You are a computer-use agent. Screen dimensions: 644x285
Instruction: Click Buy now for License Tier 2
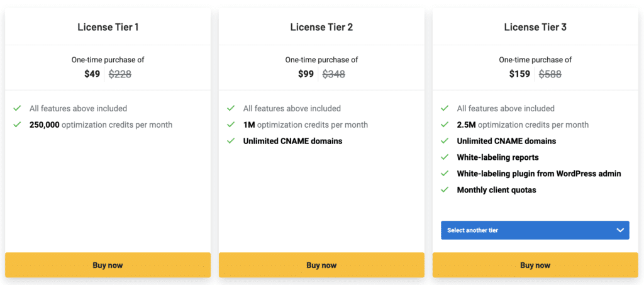tap(321, 265)
